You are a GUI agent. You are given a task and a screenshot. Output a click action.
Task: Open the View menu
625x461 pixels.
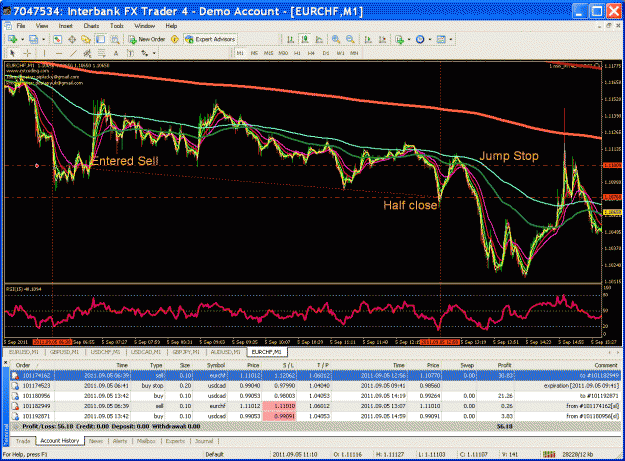[x=42, y=26]
